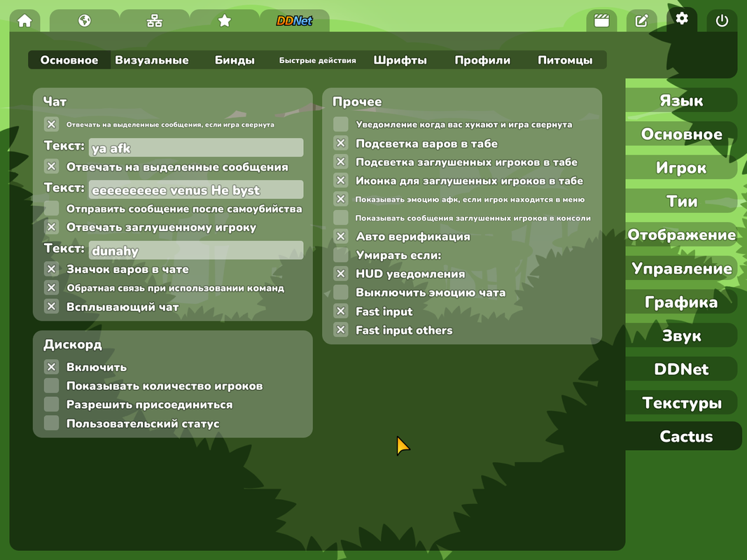Open Графика settings section
This screenshot has width=747, height=560.
tap(681, 302)
